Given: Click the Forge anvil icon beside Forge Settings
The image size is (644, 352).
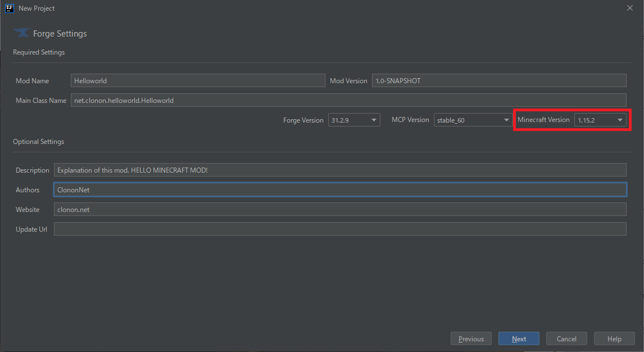Looking at the screenshot, I should (x=21, y=33).
